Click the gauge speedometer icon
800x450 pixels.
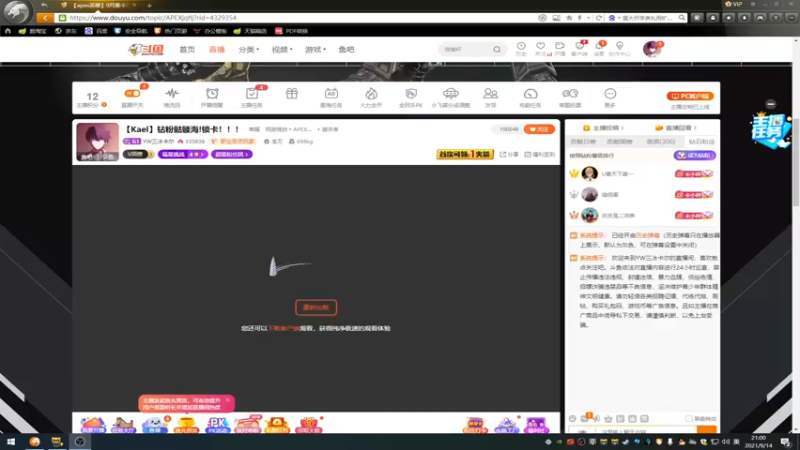(530, 93)
